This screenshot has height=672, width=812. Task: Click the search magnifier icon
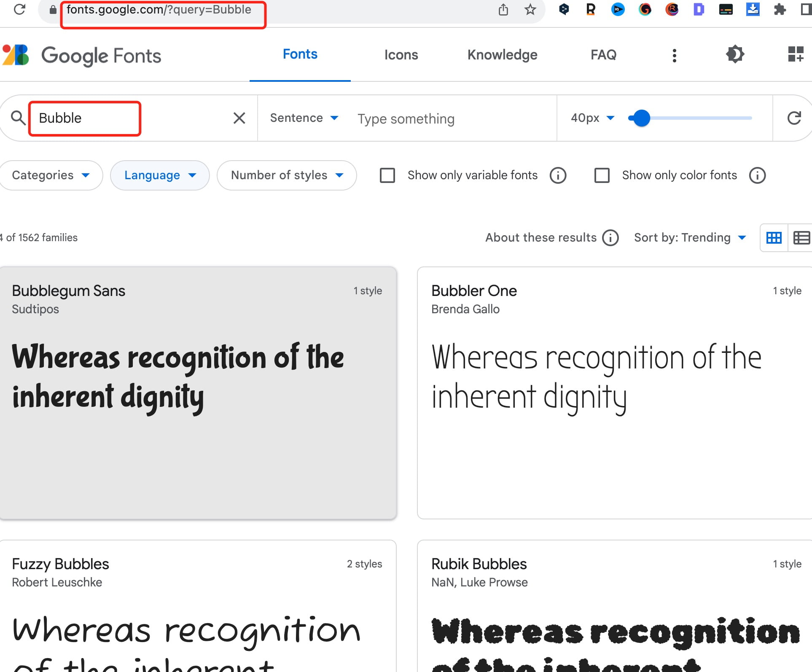[18, 118]
